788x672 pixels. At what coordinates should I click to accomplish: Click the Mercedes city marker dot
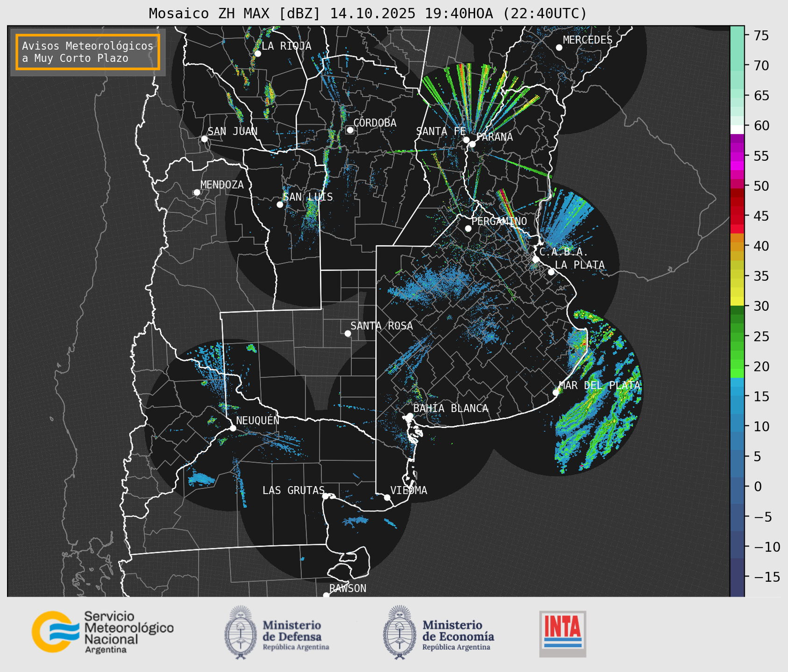[559, 48]
